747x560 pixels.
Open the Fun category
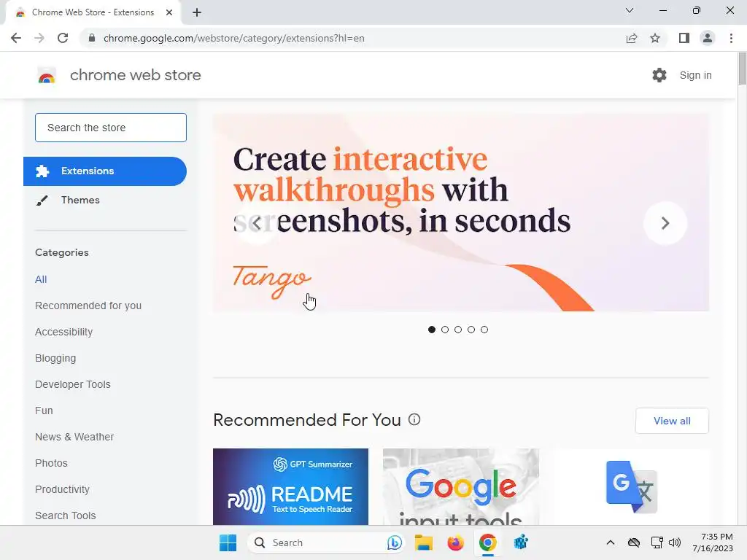(44, 411)
